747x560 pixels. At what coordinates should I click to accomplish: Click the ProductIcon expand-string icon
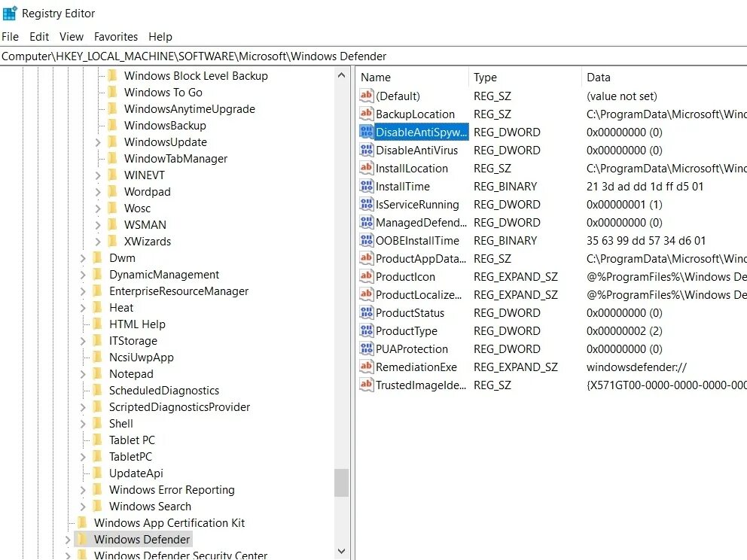[367, 277]
